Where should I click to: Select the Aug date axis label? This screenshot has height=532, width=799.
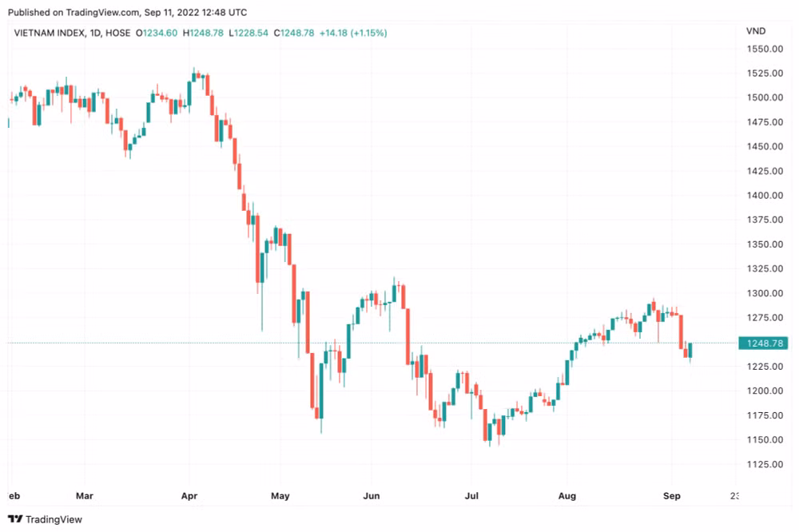coord(567,496)
